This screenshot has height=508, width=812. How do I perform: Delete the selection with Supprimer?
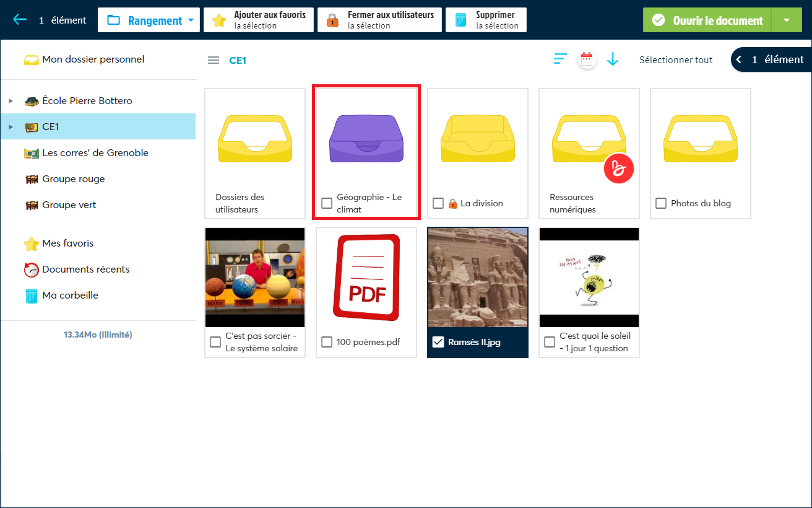tap(486, 20)
